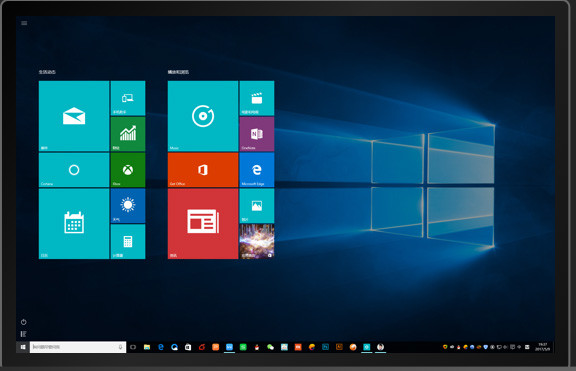
Task: Open the OneNote tile
Action: point(257,134)
